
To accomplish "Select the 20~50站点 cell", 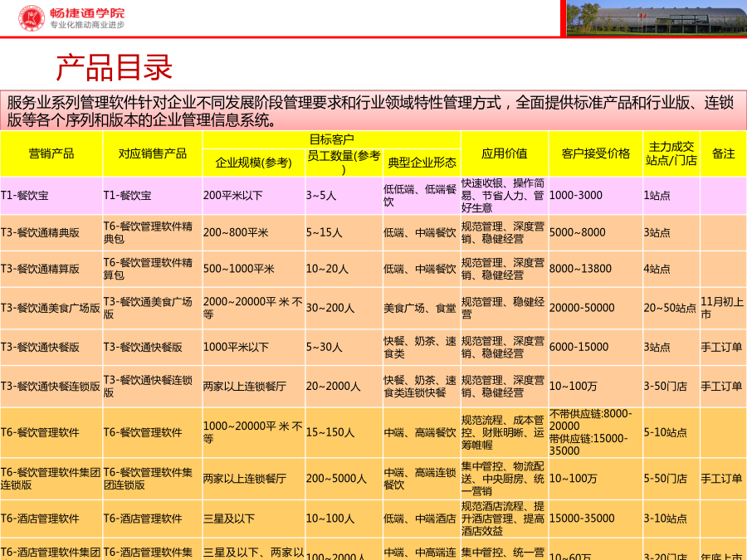I will (x=671, y=308).
